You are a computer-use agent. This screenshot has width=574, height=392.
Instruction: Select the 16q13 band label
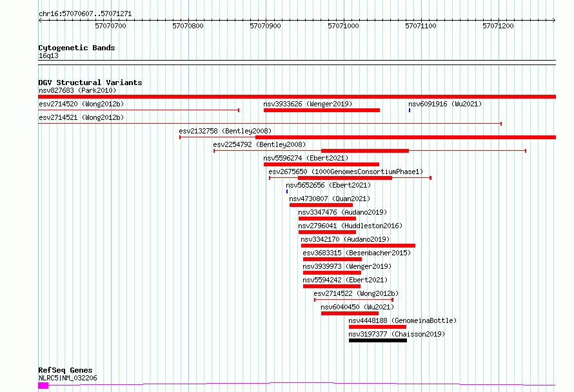(48, 55)
